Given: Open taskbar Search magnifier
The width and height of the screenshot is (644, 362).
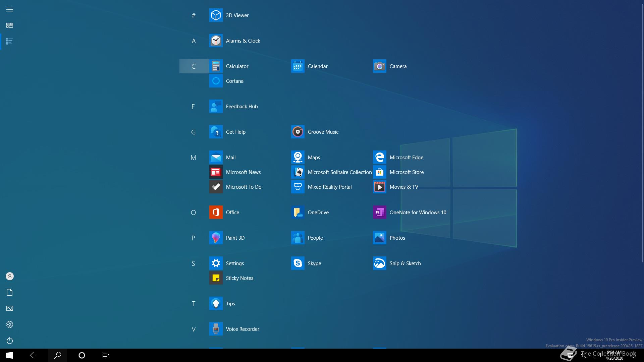Looking at the screenshot, I should click(58, 355).
